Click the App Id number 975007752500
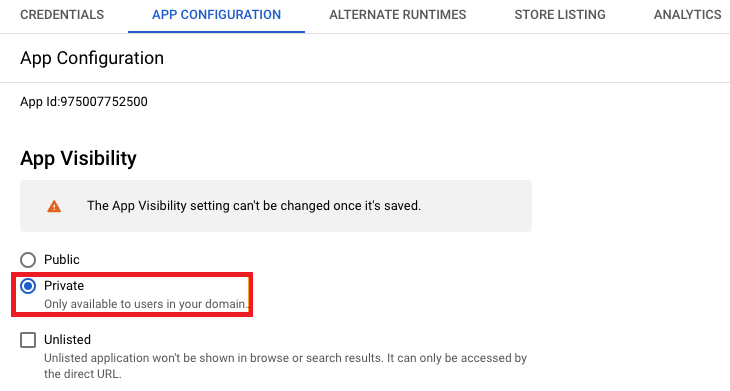Viewport: 730px width, 391px height. point(104,101)
